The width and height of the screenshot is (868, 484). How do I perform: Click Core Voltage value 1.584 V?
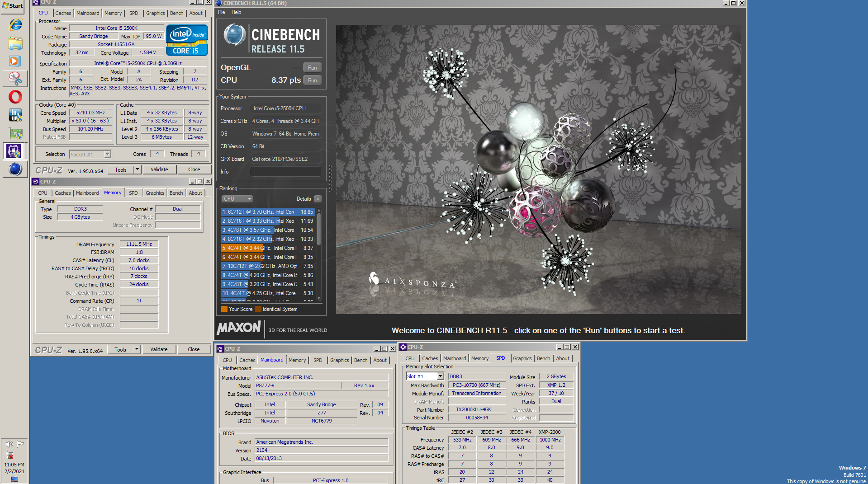pyautogui.click(x=148, y=53)
